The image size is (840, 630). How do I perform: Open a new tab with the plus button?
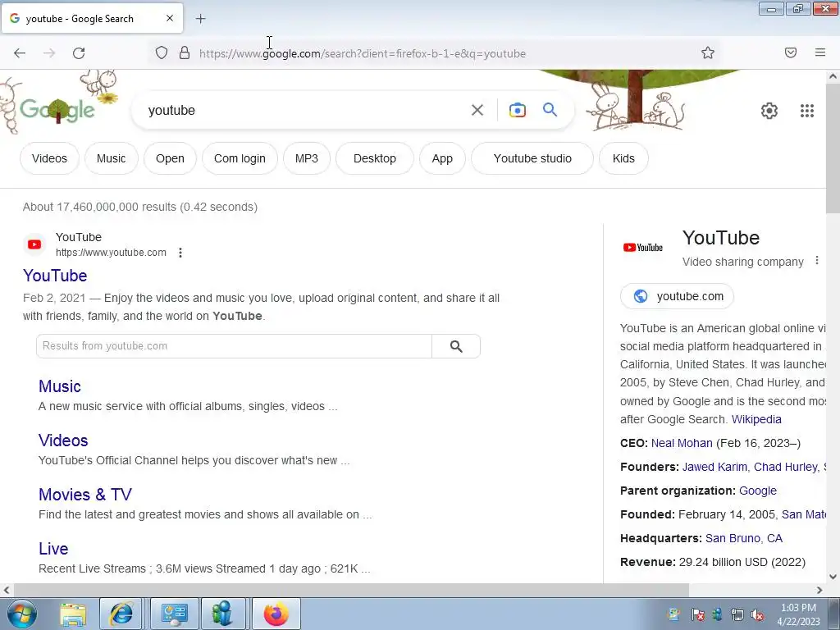200,19
